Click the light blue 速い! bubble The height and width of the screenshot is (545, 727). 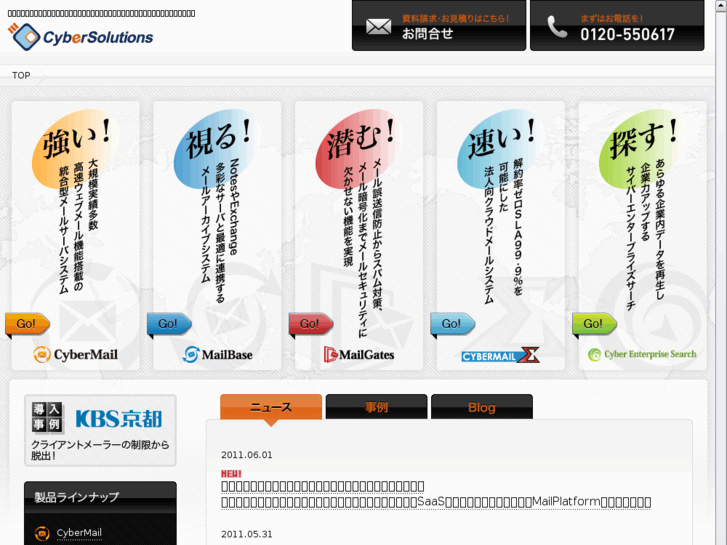[x=500, y=148]
